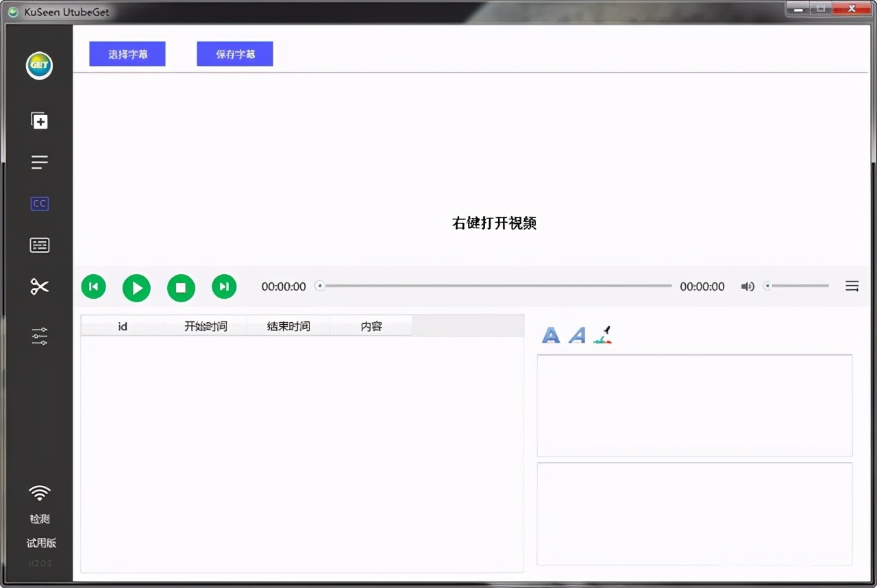Toggle italic subtitle style

(x=576, y=334)
